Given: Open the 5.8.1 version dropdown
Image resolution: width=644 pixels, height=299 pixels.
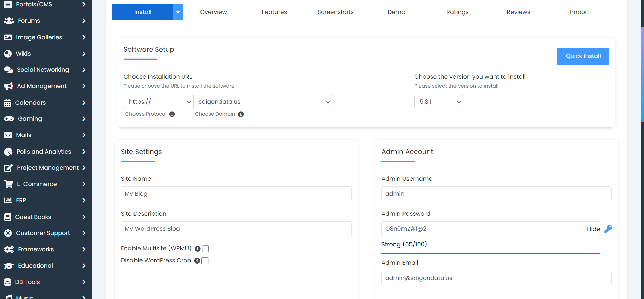Looking at the screenshot, I should (438, 102).
